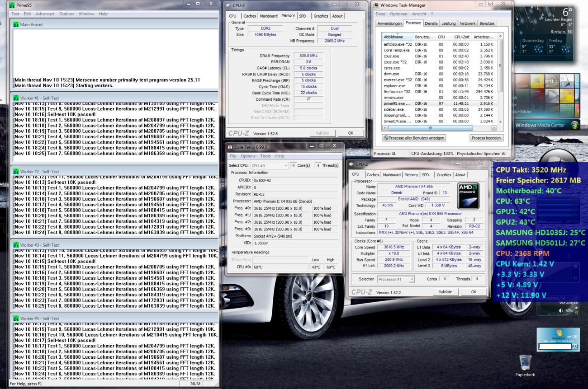588x389 pixels.
Task: Select the sidebar.exe process row
Action: point(439,109)
